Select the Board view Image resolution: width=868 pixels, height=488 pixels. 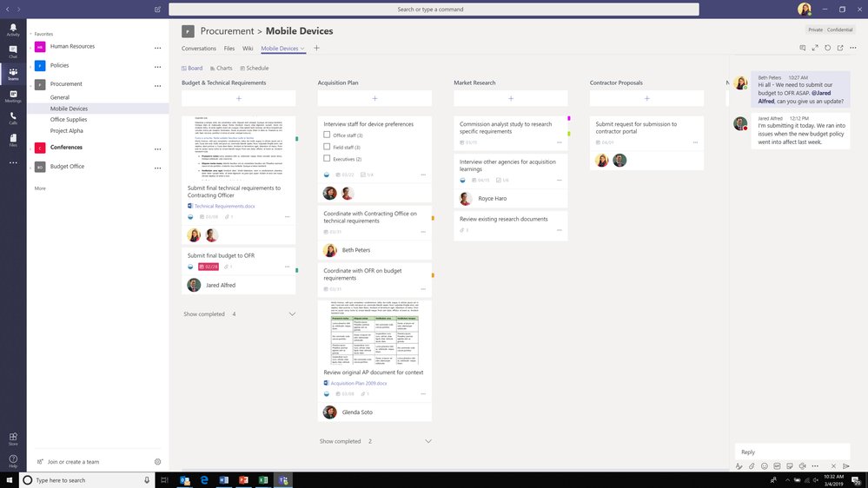pyautogui.click(x=192, y=68)
